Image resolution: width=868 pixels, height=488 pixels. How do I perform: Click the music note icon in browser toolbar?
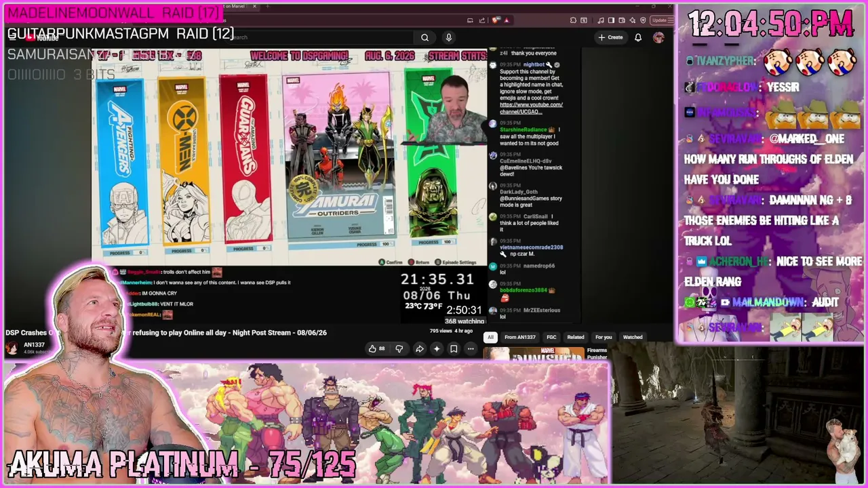601,20
